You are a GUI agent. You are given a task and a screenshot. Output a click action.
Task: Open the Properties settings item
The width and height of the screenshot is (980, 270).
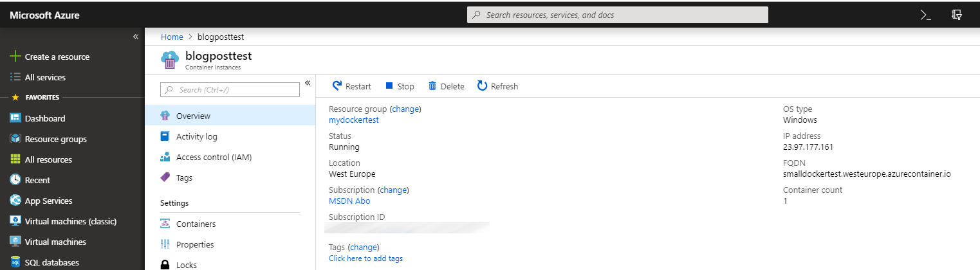coord(230,244)
